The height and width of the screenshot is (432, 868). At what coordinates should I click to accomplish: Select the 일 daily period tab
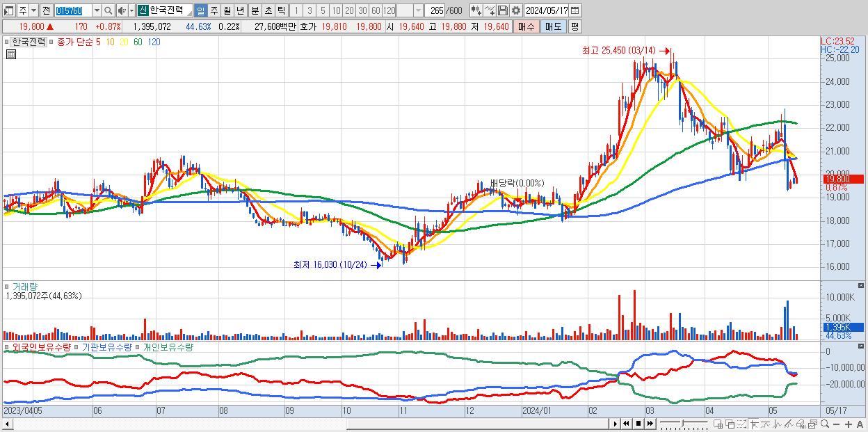point(201,10)
